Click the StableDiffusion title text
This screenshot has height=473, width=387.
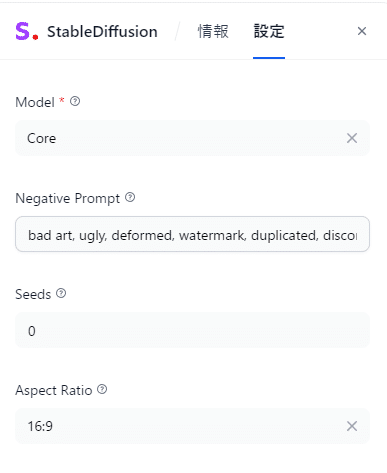pos(102,32)
